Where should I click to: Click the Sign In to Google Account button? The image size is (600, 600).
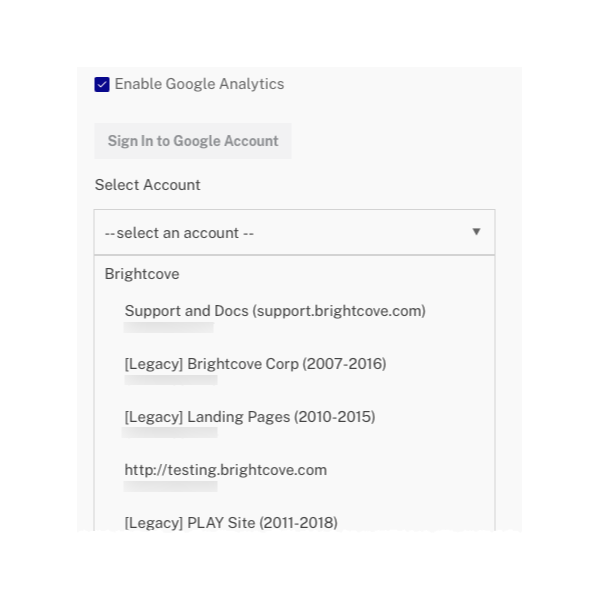tap(193, 141)
